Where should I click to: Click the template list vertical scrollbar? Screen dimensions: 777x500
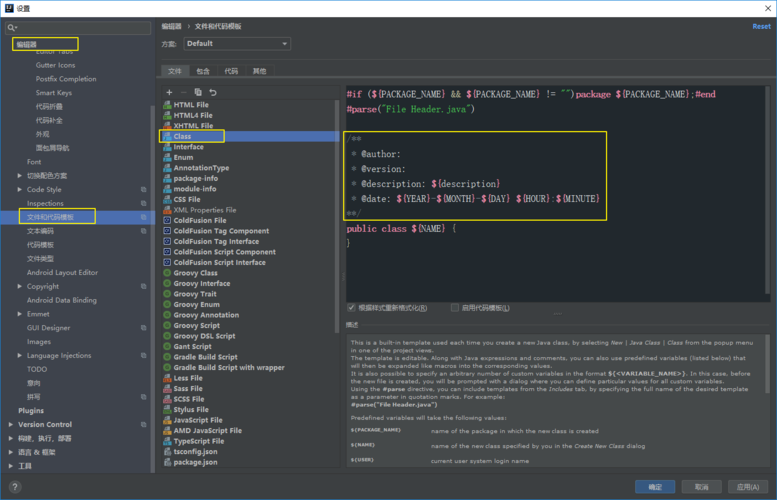(x=337, y=216)
